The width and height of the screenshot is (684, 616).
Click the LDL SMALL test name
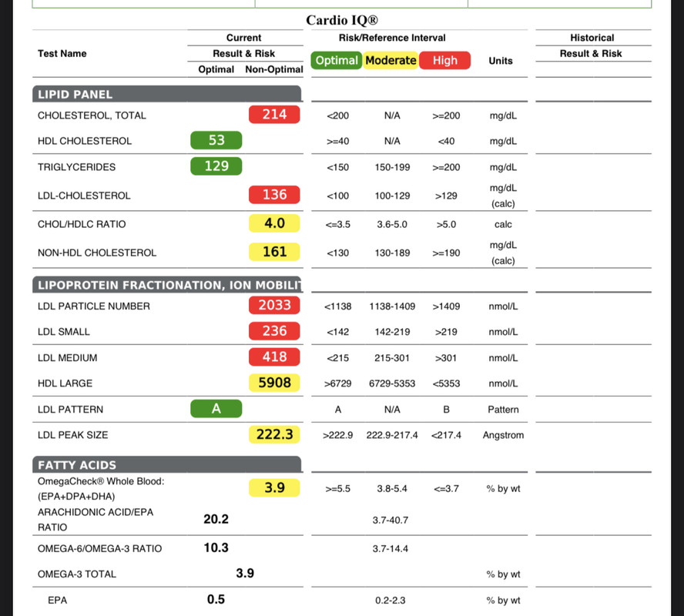(x=64, y=332)
